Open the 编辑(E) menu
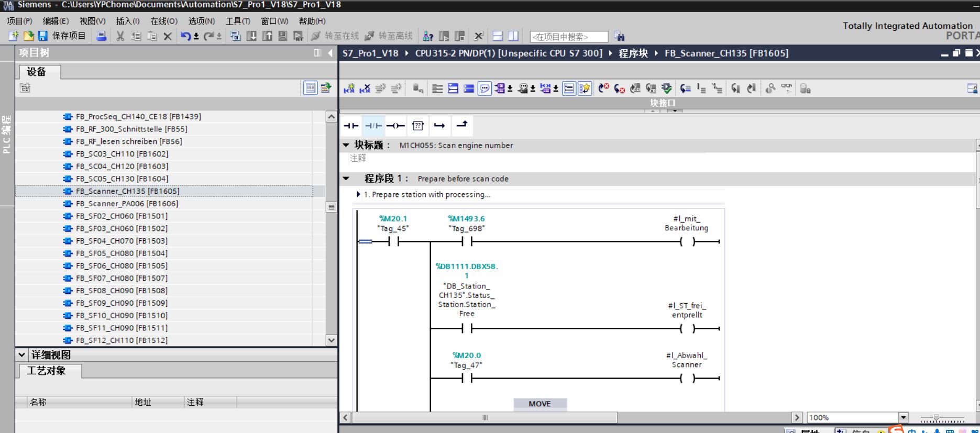The image size is (980, 433). [x=56, y=21]
